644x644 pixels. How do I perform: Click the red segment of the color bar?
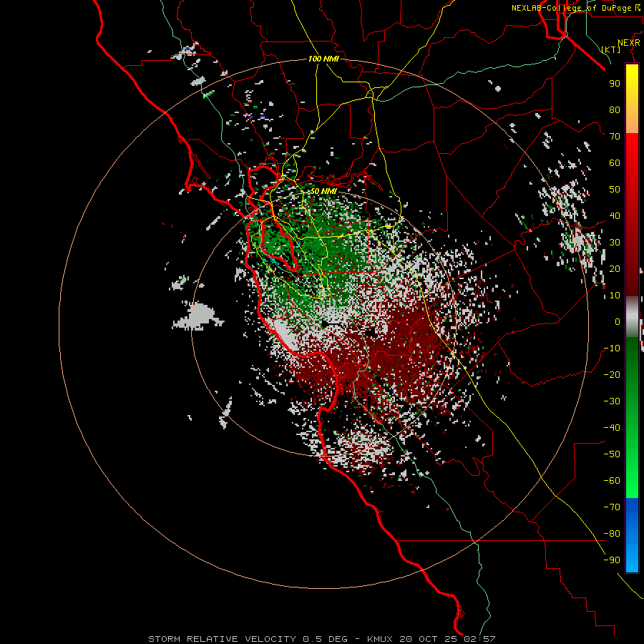coord(632,215)
